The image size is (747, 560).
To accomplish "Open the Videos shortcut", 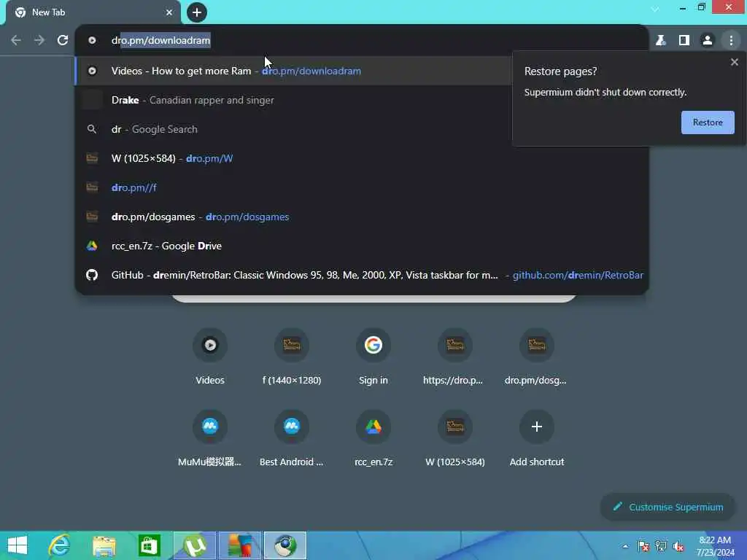I will [210, 357].
